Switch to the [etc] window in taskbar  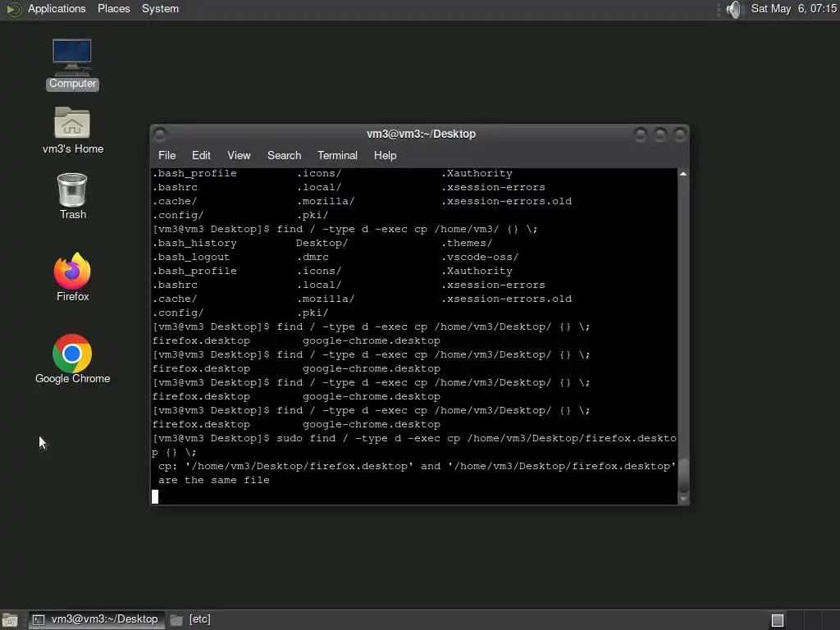(190, 620)
